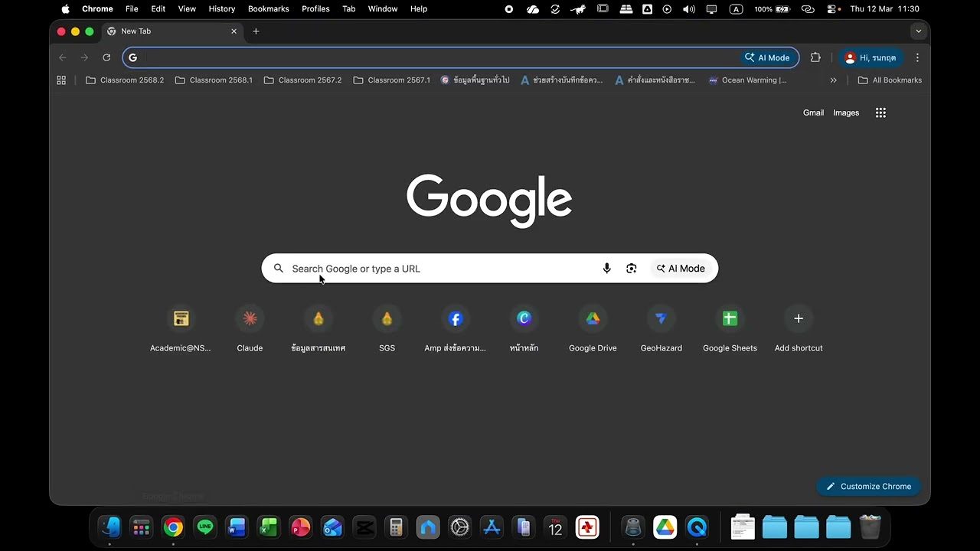Image resolution: width=980 pixels, height=551 pixels.
Task: Open Control Center in the menu bar
Action: tap(832, 9)
